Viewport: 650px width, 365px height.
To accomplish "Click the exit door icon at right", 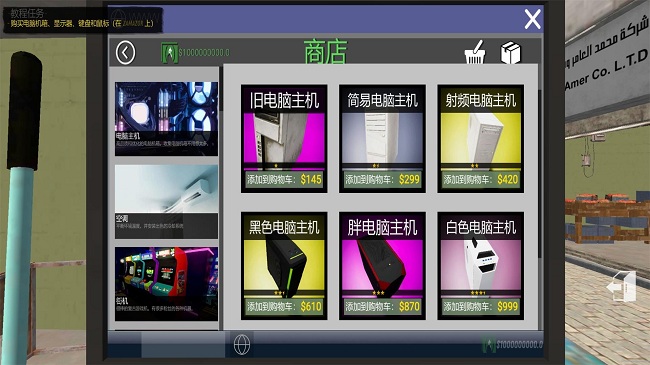I will [622, 286].
